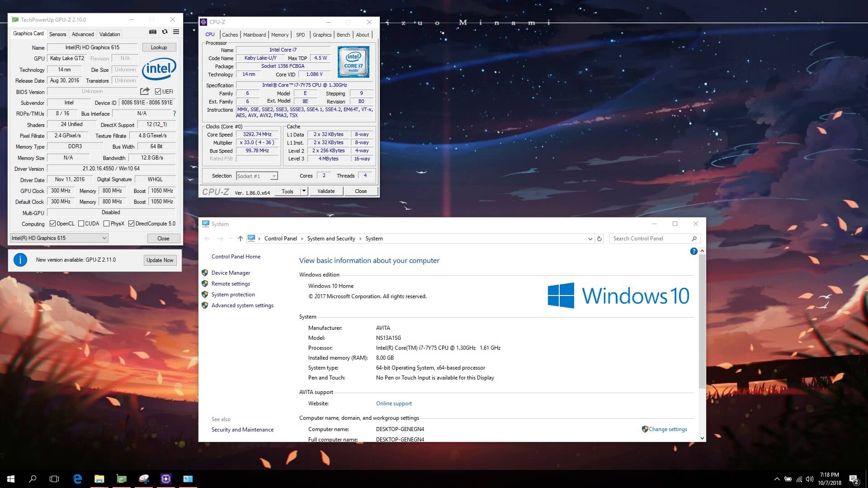Open the Windows Start menu
This screenshot has width=868, height=488.
point(11,479)
